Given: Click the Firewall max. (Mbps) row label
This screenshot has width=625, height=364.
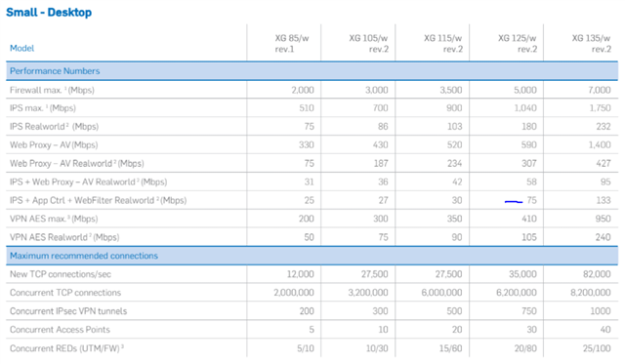Looking at the screenshot, I should [x=52, y=90].
